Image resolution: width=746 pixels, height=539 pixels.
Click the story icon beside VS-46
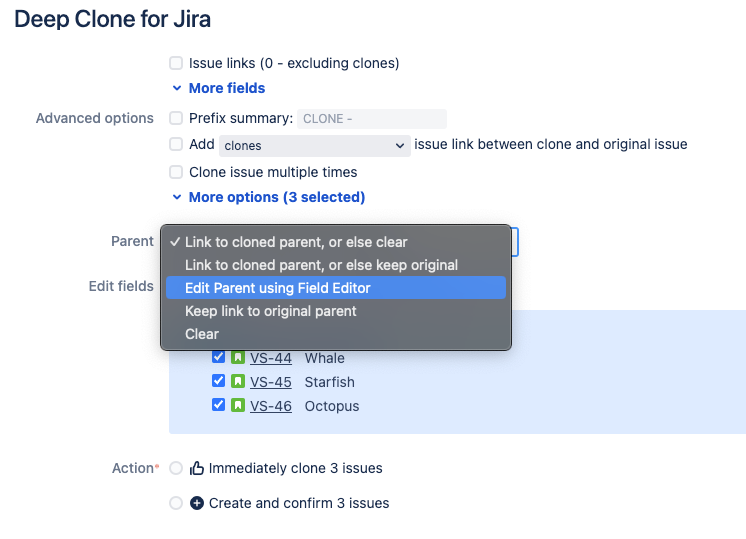(x=238, y=405)
